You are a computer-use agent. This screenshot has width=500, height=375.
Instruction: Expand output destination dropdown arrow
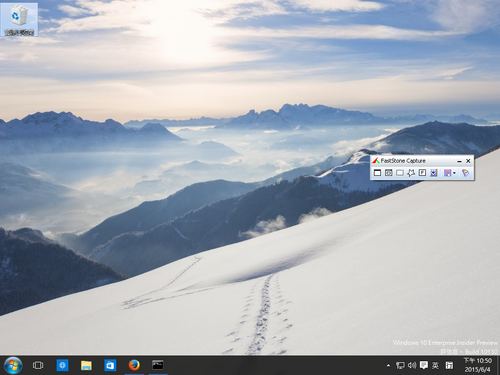[454, 173]
